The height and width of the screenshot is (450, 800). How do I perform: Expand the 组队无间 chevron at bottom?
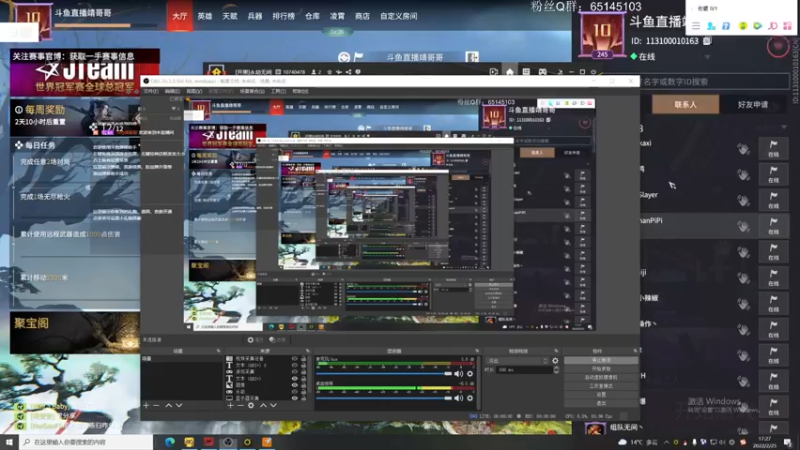click(640, 427)
